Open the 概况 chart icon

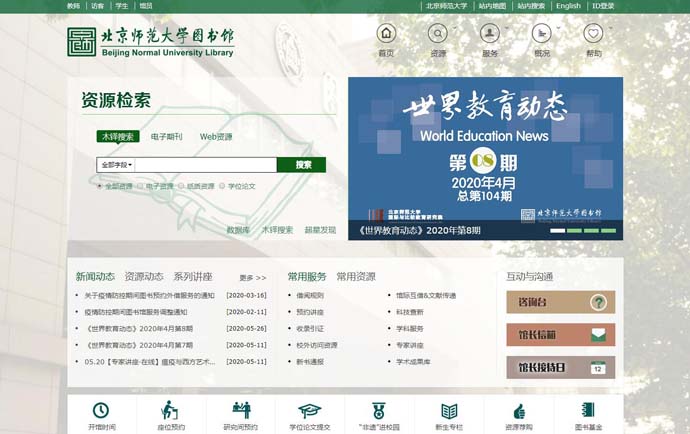(542, 33)
